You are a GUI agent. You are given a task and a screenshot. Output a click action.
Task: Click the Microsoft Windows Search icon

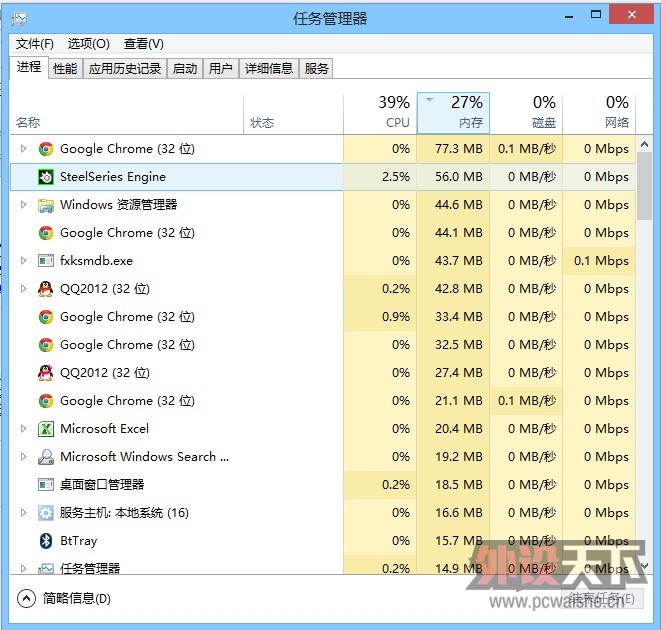point(46,457)
